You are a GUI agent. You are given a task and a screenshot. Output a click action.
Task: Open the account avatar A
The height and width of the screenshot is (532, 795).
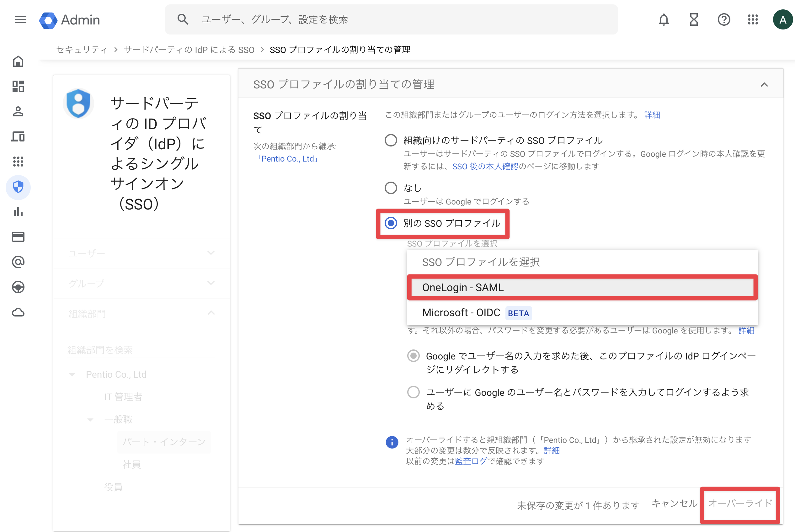[x=783, y=20]
